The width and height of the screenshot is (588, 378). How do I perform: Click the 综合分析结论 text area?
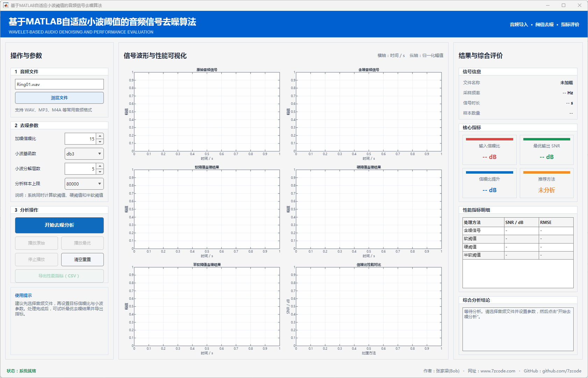[x=518, y=329]
